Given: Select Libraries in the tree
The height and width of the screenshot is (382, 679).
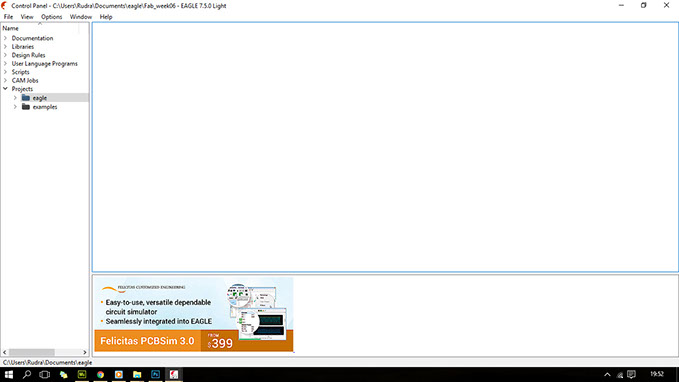Looking at the screenshot, I should 23,46.
